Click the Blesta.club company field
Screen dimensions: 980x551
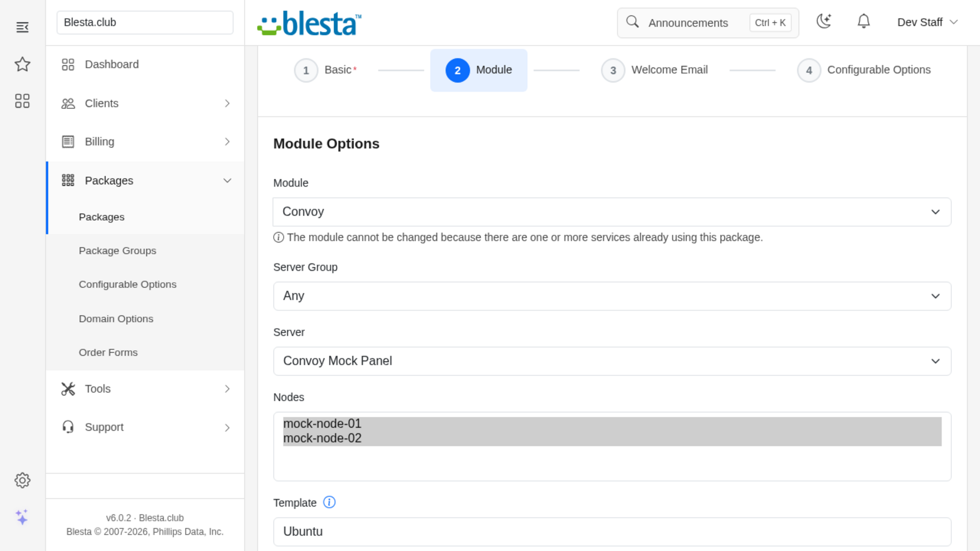(x=145, y=22)
